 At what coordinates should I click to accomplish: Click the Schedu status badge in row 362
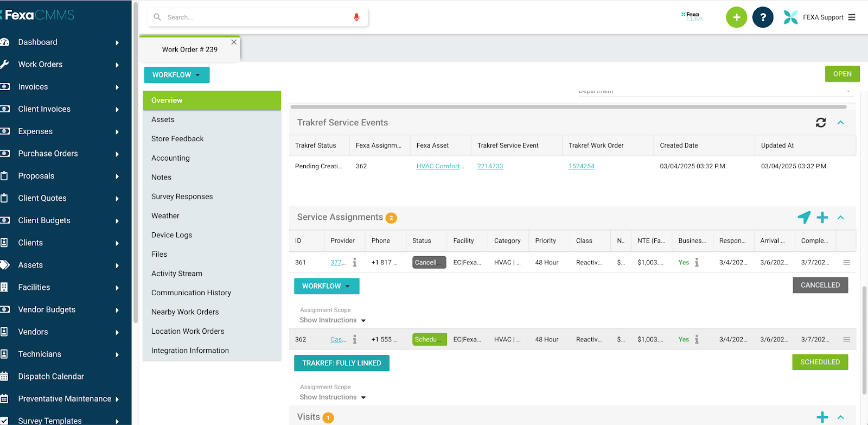point(430,339)
